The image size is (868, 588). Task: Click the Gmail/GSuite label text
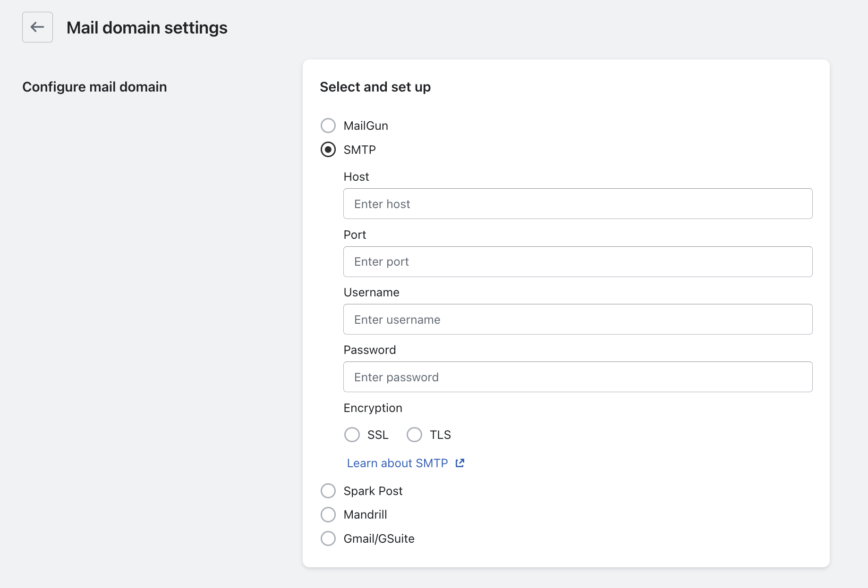379,538
